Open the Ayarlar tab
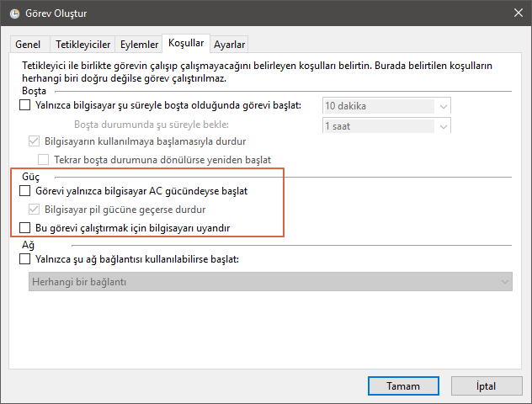 pos(229,45)
